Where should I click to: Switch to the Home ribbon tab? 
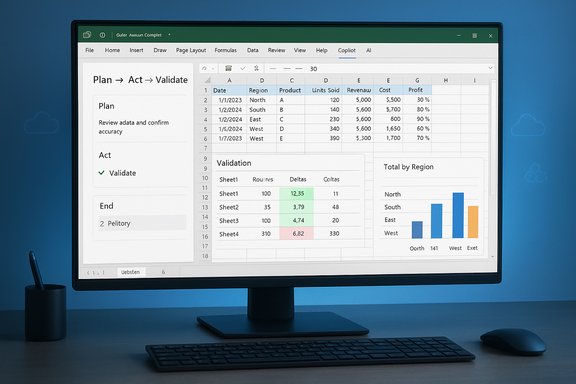112,50
